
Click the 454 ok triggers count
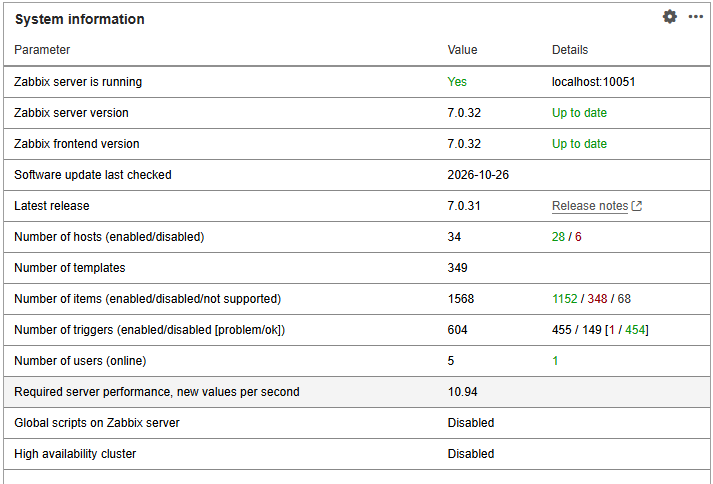pyautogui.click(x=635, y=330)
